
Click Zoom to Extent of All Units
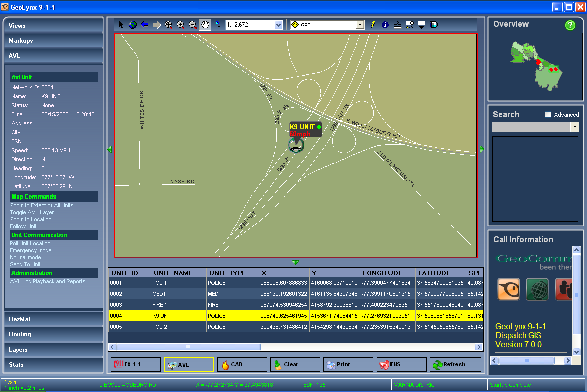click(41, 205)
